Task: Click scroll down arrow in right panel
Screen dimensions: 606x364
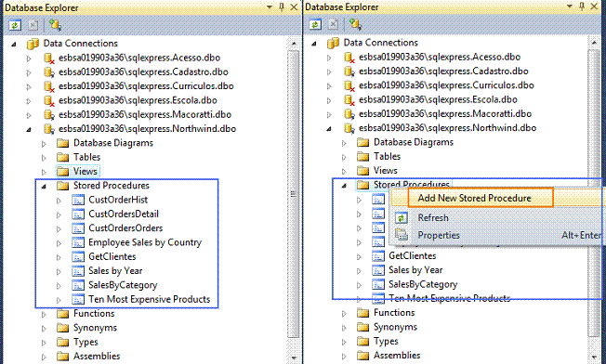Action: point(594,357)
